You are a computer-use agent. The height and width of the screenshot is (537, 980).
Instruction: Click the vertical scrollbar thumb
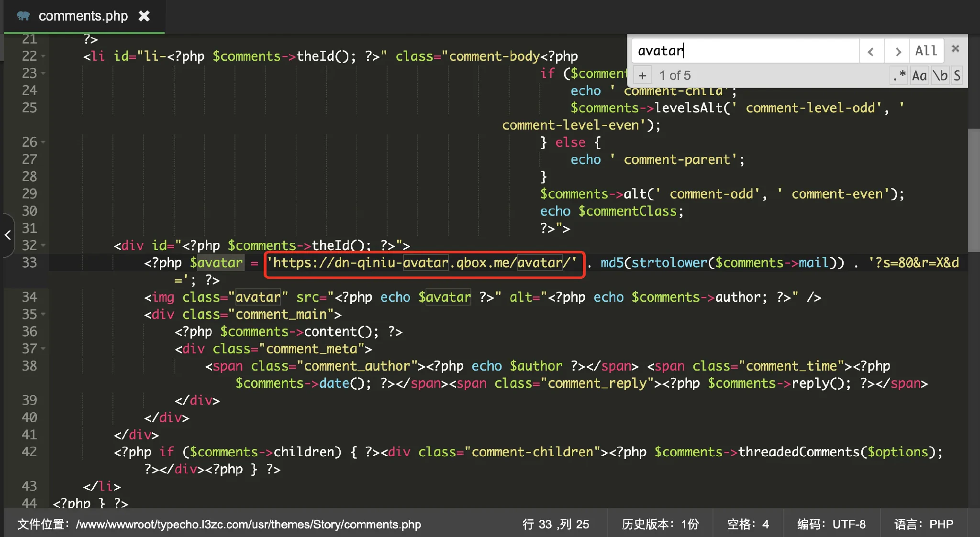pos(973,190)
